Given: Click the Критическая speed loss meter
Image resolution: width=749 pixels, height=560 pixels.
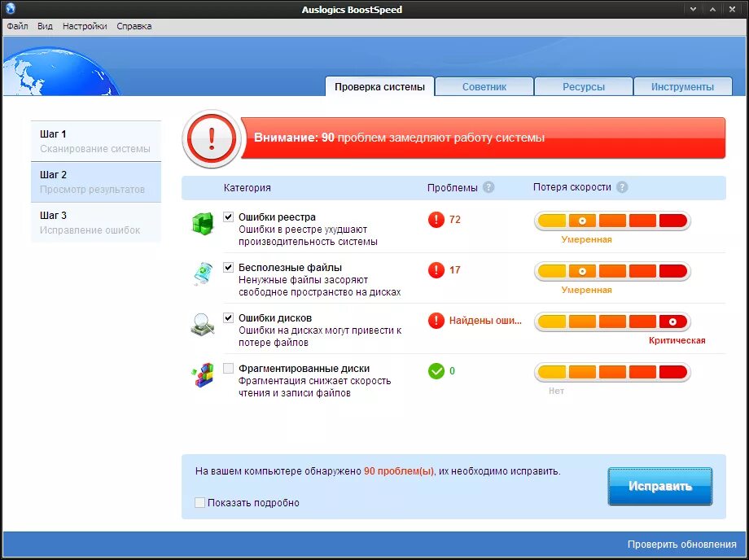Looking at the screenshot, I should [x=611, y=321].
